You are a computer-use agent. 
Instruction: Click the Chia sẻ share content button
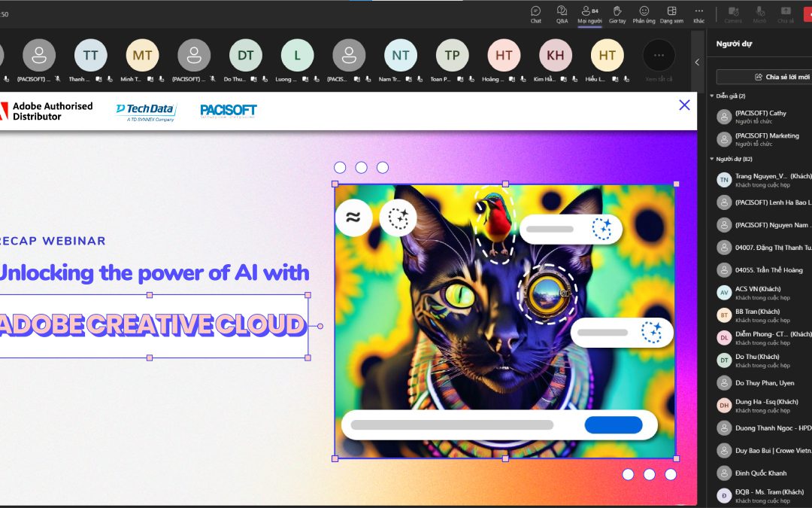point(786,14)
